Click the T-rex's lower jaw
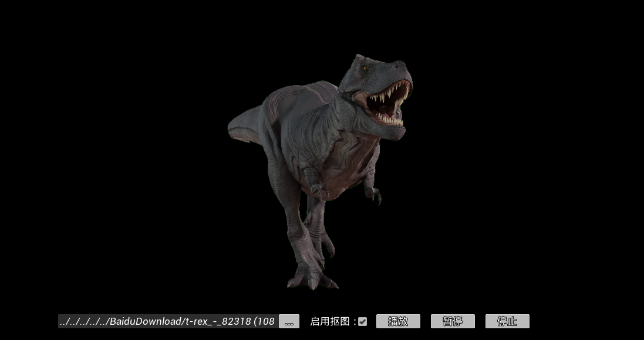The image size is (644, 340). pos(387,120)
